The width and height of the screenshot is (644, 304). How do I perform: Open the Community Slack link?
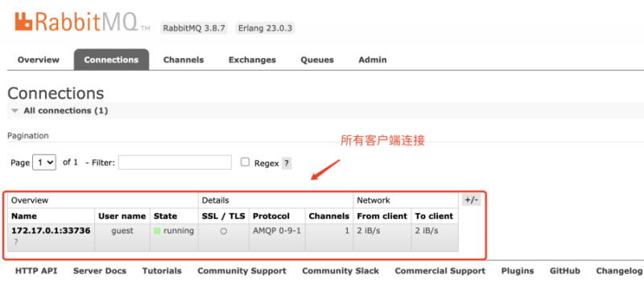point(341,271)
